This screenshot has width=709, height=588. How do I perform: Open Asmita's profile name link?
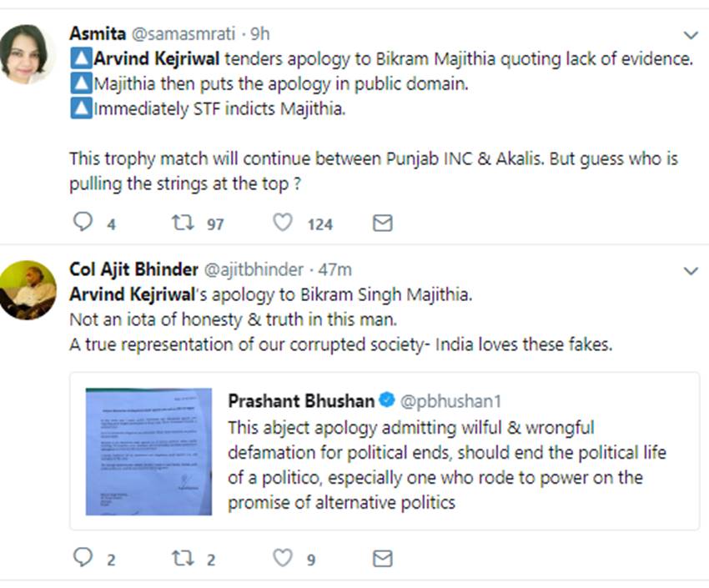click(97, 34)
